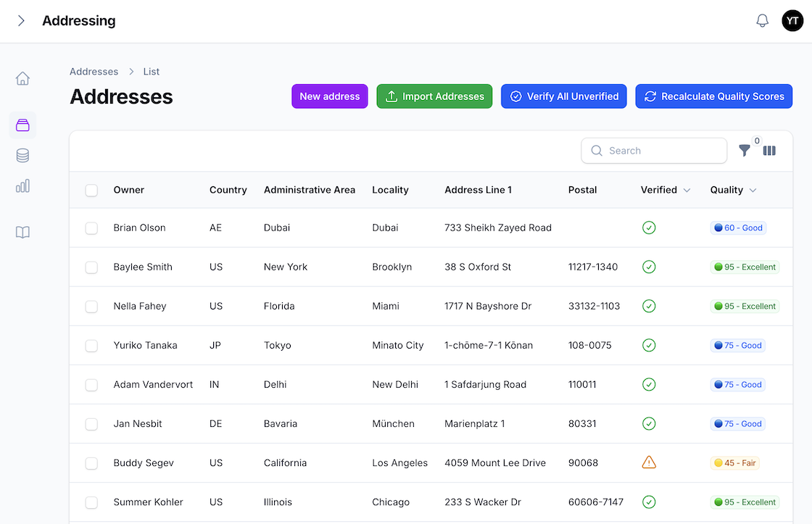
Task: Open the bar chart icon in sidebar
Action: tap(22, 186)
